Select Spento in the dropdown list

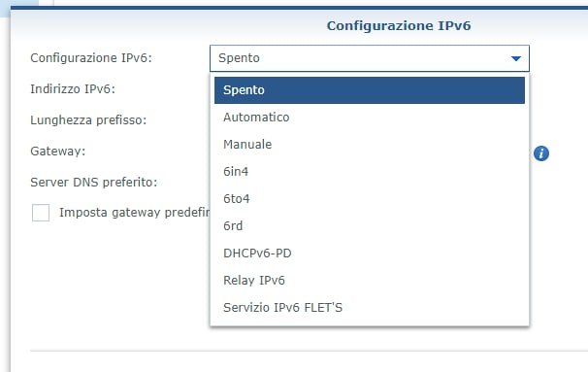pyautogui.click(x=370, y=90)
